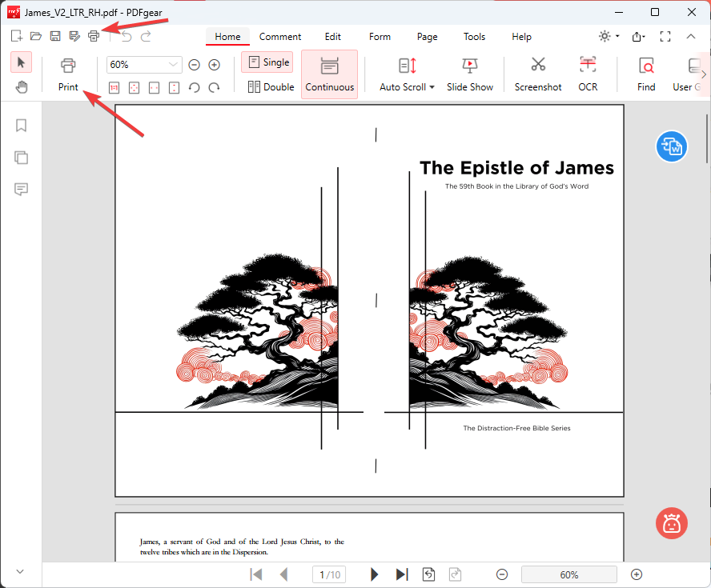The image size is (711, 588).
Task: Open the Tools tab
Action: point(474,37)
